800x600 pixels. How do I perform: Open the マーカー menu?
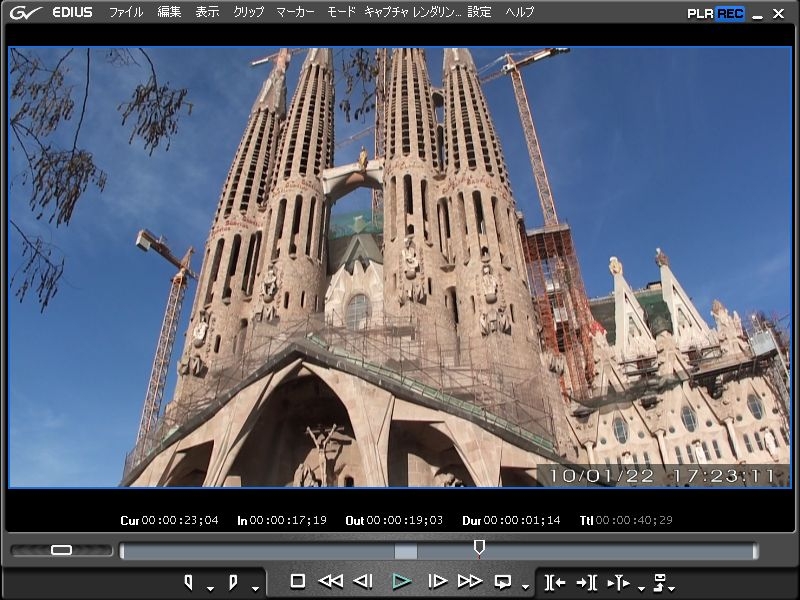point(295,12)
